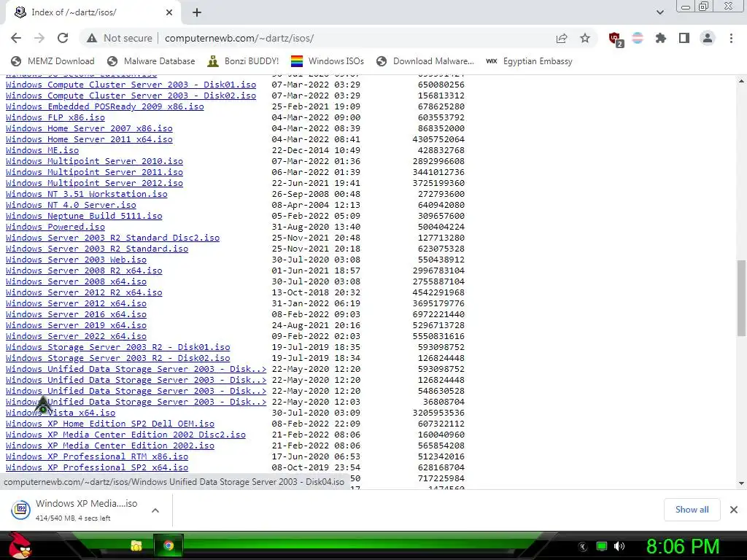The image size is (747, 560).
Task: Download Windows Home Server 2011 x64.iso
Action: pos(89,139)
